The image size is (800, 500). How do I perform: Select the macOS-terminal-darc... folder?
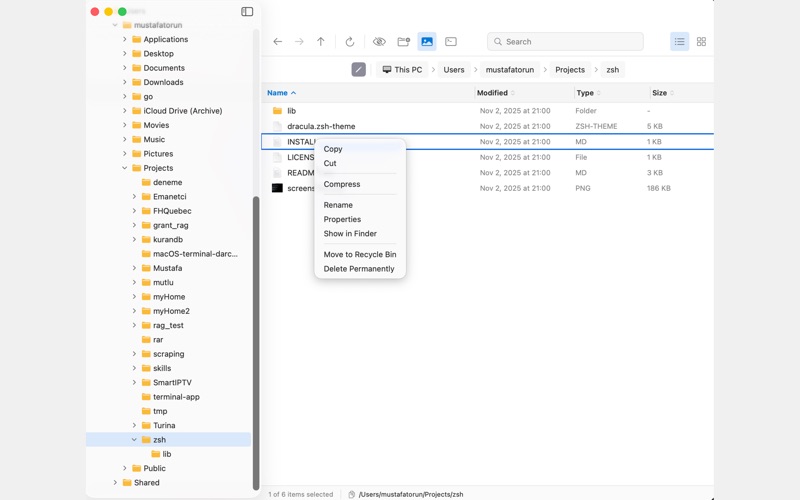[195, 254]
